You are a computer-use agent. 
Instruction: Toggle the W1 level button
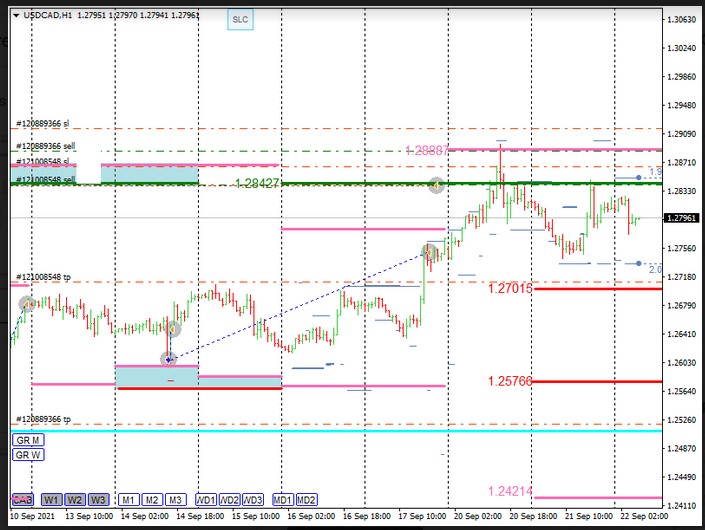[x=51, y=500]
